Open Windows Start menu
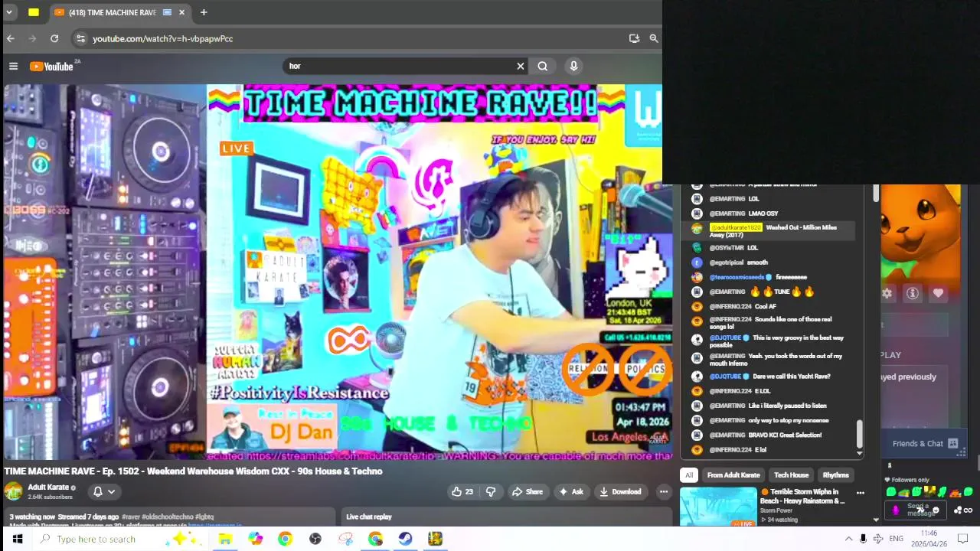 point(17,539)
